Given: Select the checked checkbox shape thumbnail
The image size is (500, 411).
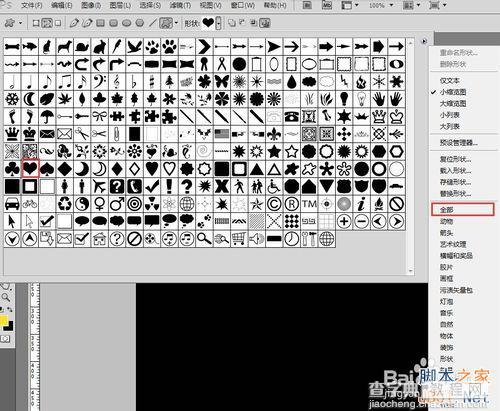Looking at the screenshot, I should pyautogui.click(x=47, y=221).
